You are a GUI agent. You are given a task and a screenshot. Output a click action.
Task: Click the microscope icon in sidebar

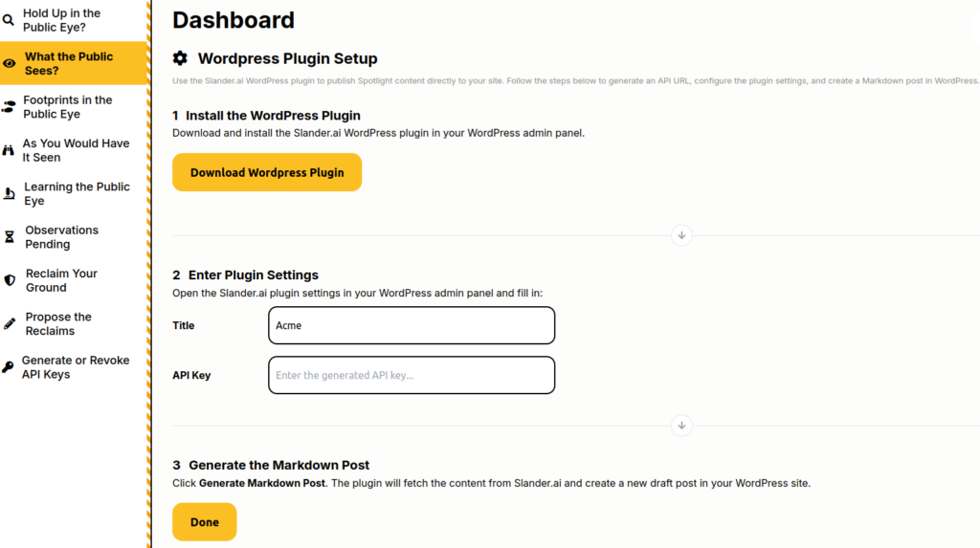(x=10, y=194)
